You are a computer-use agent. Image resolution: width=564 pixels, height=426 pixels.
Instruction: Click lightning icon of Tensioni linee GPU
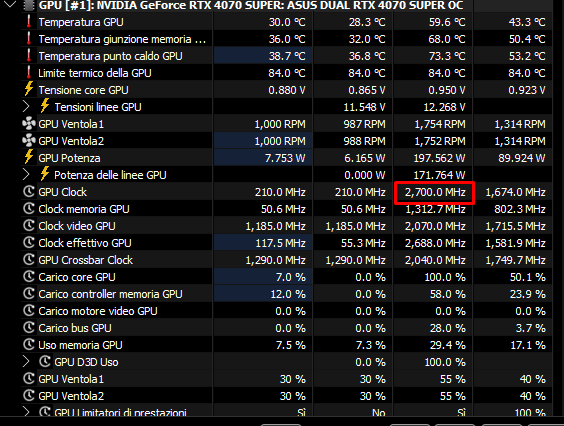pos(45,106)
